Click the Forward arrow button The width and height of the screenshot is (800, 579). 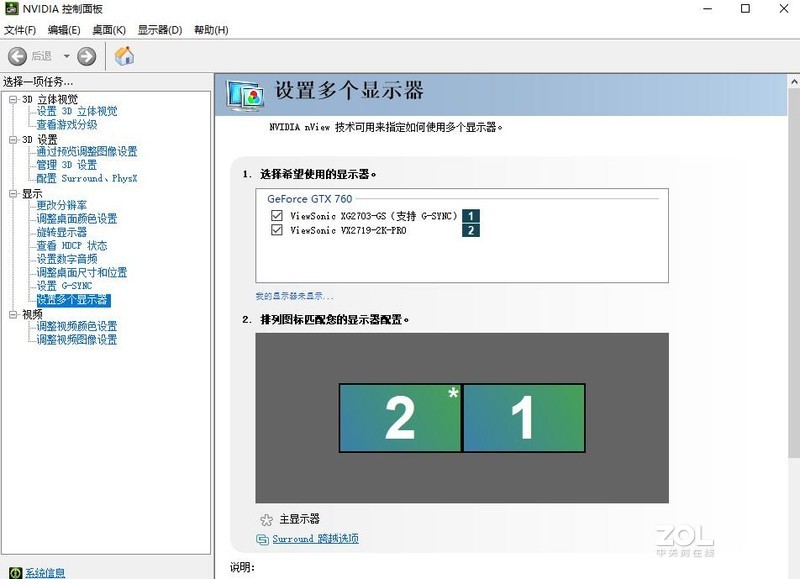pos(87,56)
